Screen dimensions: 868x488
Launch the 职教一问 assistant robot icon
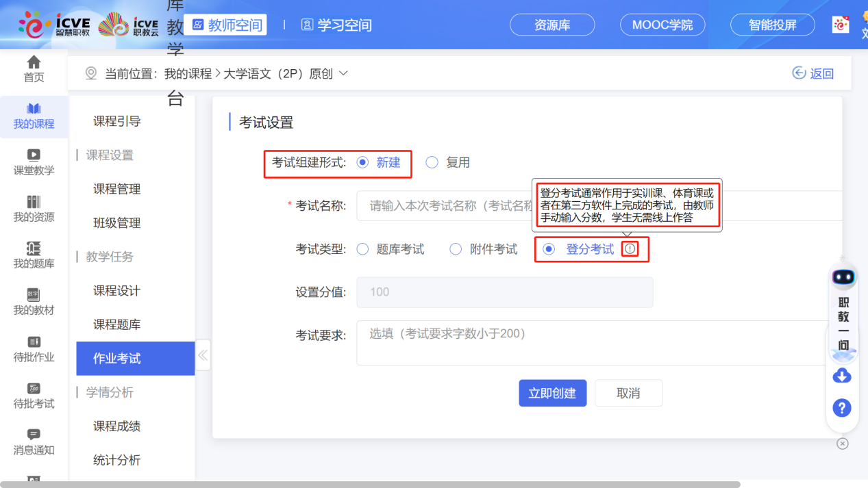[x=843, y=277]
